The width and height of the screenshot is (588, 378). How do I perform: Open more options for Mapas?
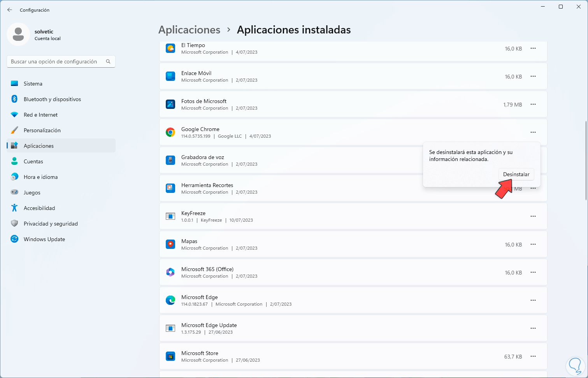click(x=533, y=244)
